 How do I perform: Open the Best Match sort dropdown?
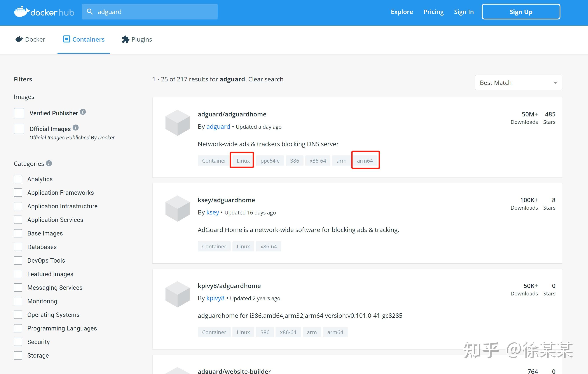coord(518,82)
